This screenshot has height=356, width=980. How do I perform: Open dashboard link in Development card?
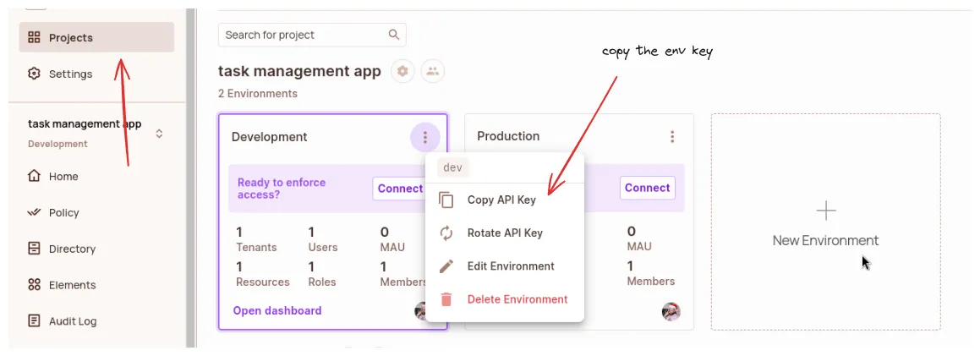[x=277, y=310]
